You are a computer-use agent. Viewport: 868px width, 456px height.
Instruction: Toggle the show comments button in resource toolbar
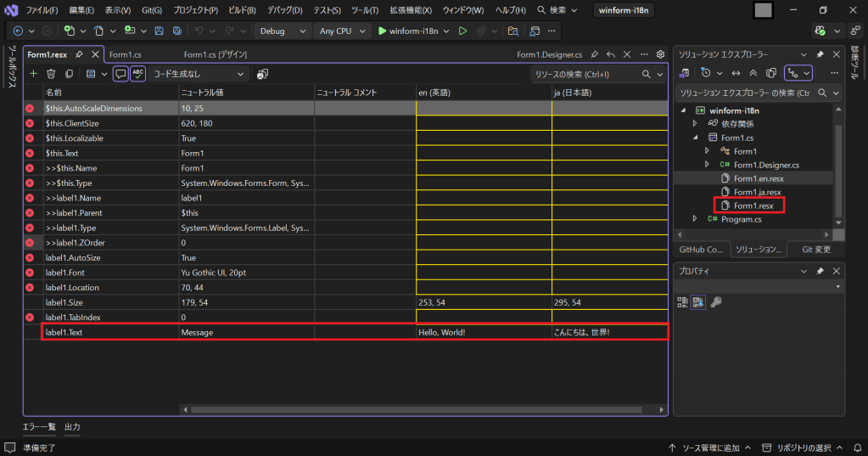click(120, 74)
